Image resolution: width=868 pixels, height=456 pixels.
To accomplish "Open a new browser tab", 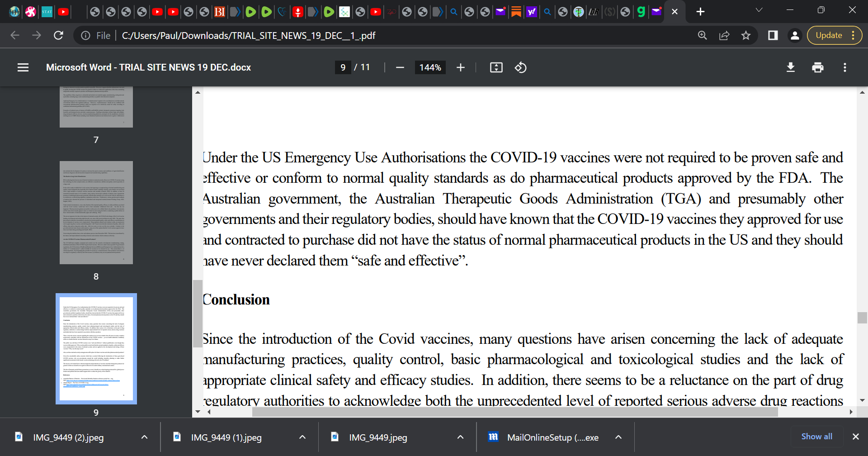I will tap(700, 12).
